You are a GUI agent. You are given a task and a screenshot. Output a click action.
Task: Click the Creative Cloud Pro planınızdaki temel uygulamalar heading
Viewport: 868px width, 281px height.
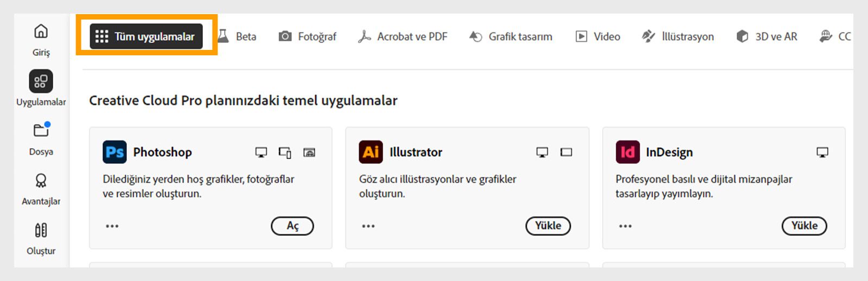pos(243,101)
